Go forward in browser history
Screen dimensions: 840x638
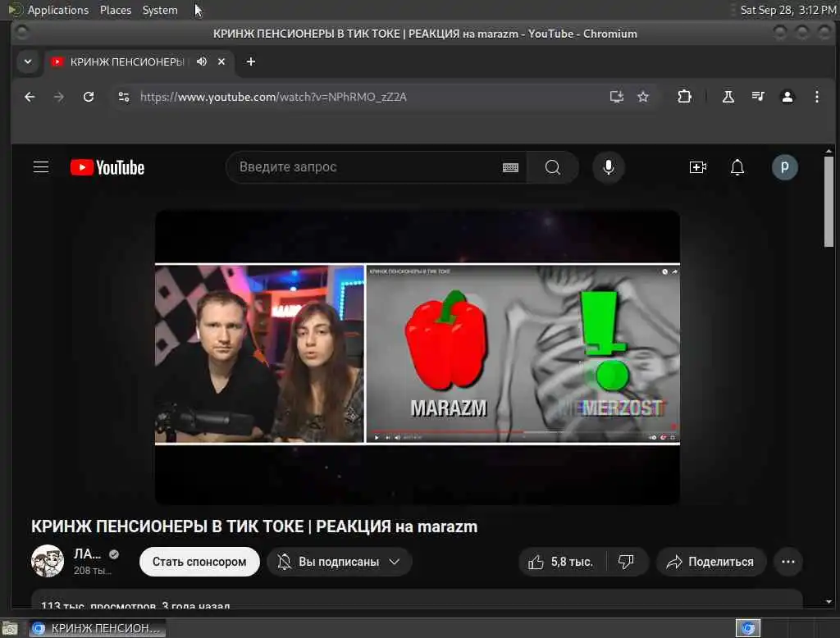pos(59,97)
